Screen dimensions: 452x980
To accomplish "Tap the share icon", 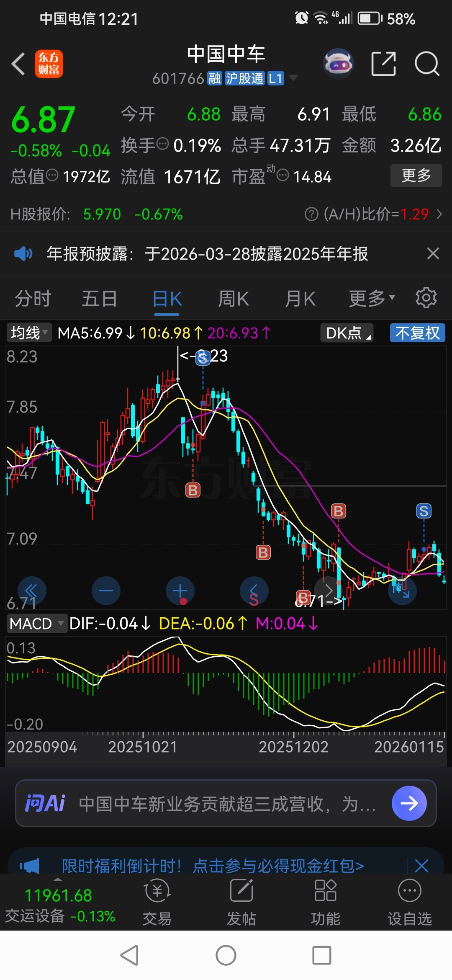I will coord(384,64).
